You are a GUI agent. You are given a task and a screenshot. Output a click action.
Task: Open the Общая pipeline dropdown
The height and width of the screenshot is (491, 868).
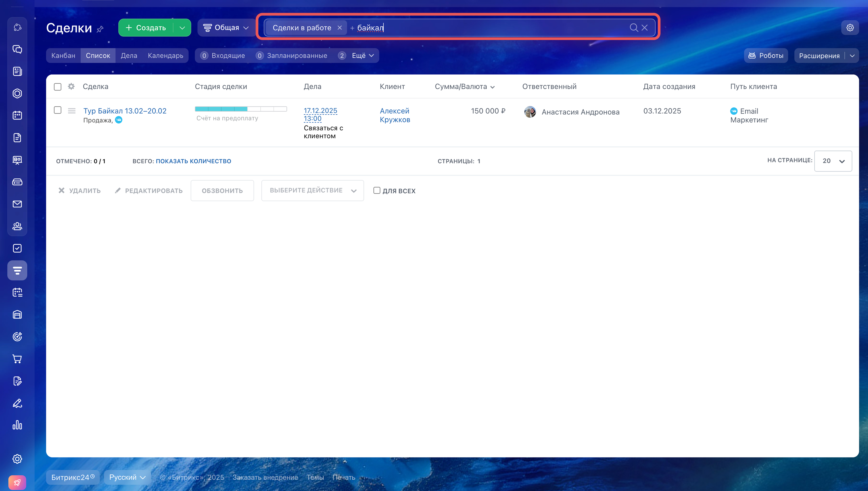[x=226, y=28]
